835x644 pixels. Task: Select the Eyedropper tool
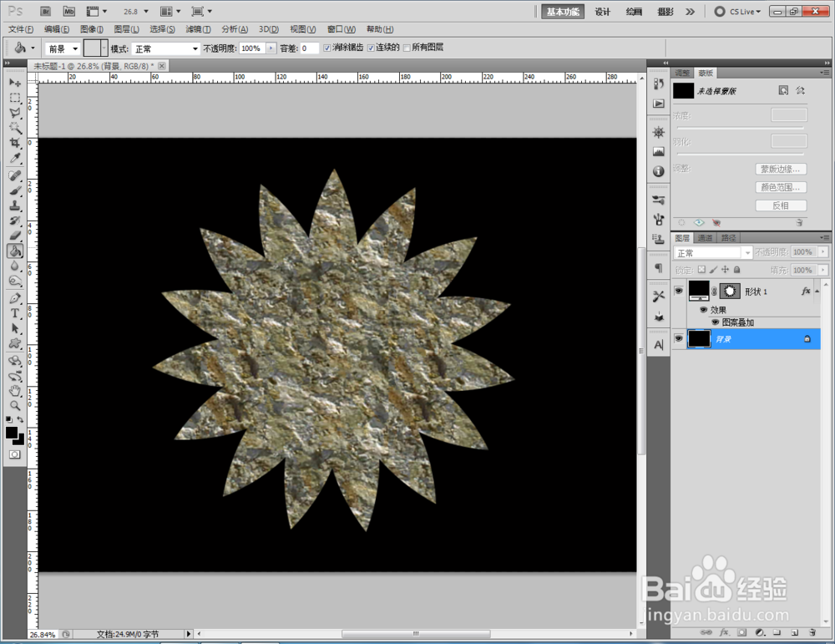[15, 158]
